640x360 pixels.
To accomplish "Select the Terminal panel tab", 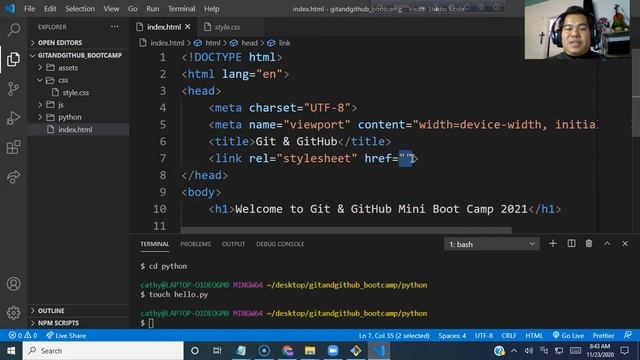I will (155, 244).
